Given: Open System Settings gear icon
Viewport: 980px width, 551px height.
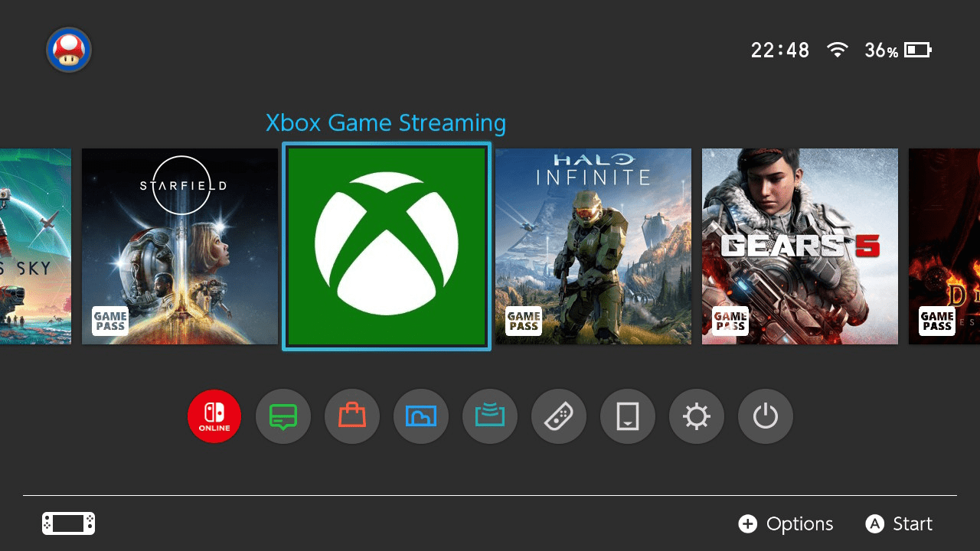Looking at the screenshot, I should (697, 416).
